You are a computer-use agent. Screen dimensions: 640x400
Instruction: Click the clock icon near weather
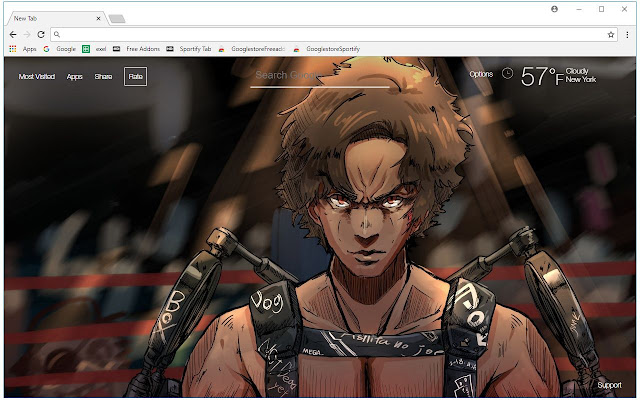[507, 73]
